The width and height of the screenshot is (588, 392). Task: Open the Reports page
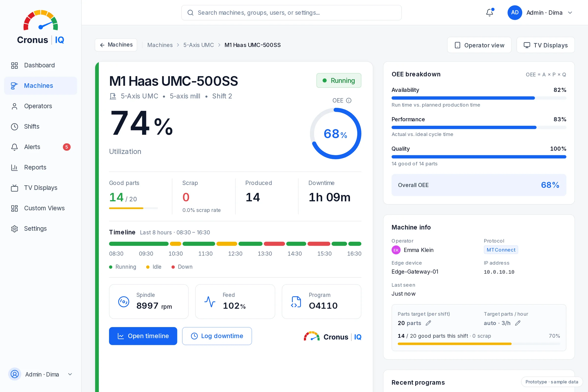click(40, 168)
